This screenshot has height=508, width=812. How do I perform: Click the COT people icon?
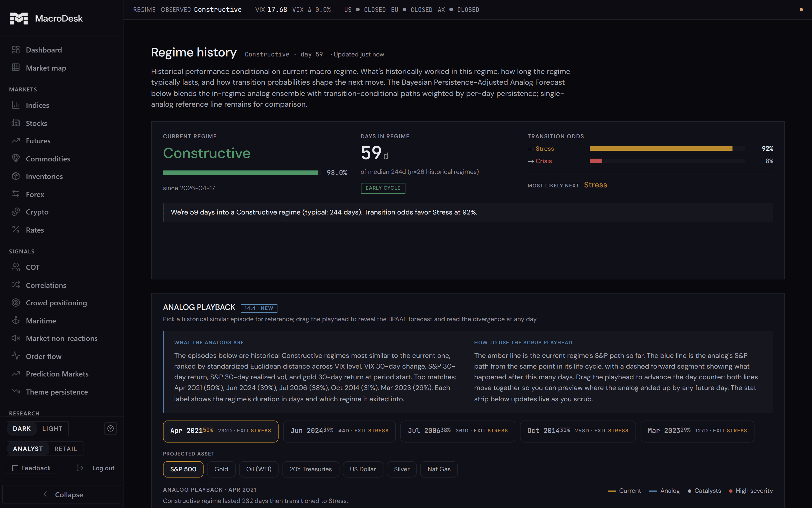point(16,267)
